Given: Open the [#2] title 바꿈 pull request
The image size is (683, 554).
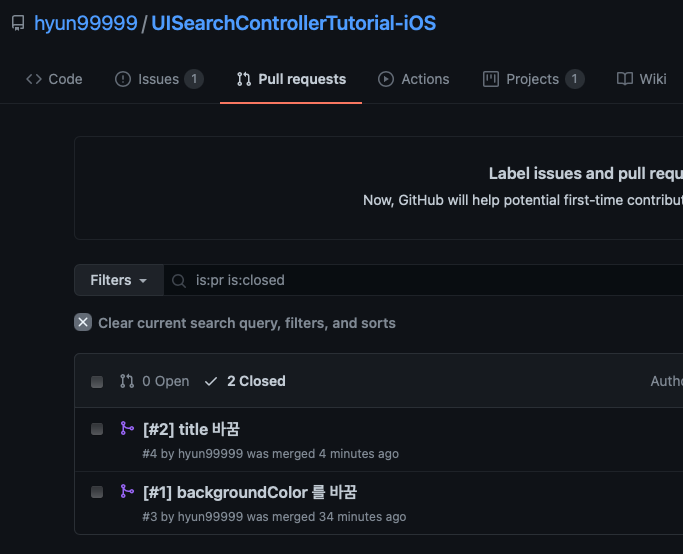Looking at the screenshot, I should click(191, 429).
